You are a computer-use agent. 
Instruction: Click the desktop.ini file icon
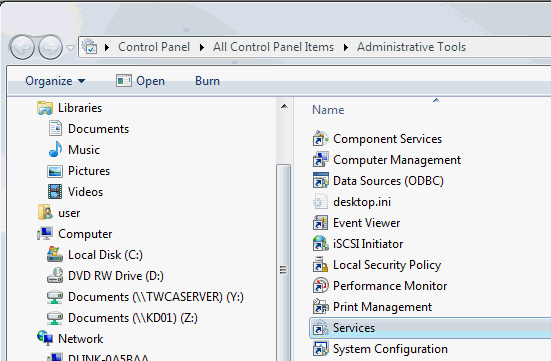point(320,202)
